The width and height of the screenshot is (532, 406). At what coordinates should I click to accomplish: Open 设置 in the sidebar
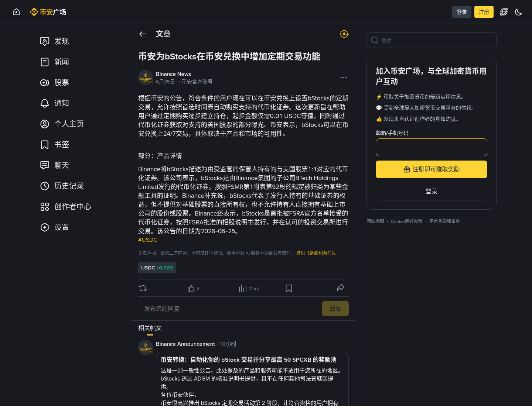(55, 227)
